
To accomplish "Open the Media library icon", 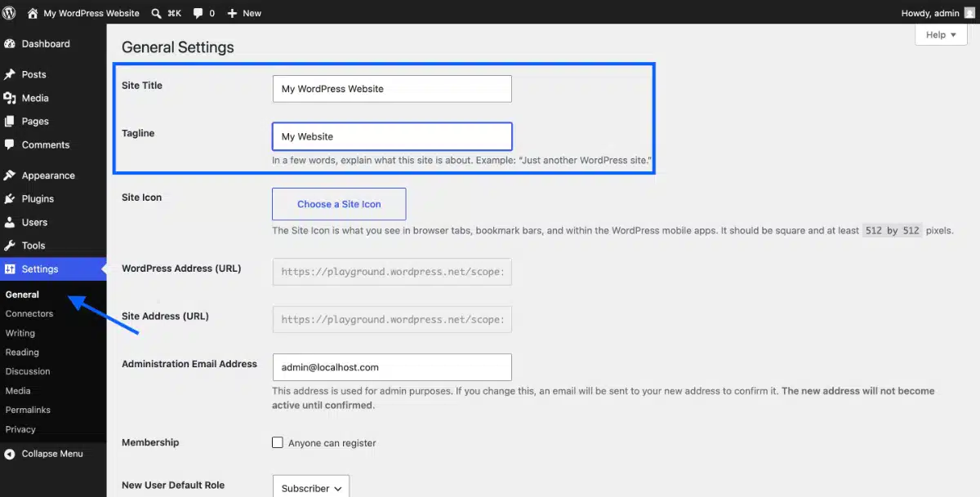I will tap(10, 98).
